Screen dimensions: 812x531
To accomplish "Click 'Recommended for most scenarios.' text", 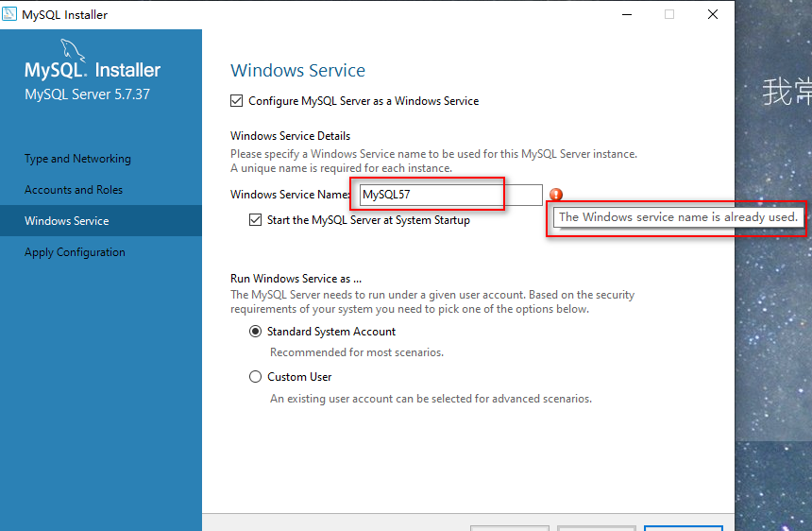I will [x=357, y=352].
